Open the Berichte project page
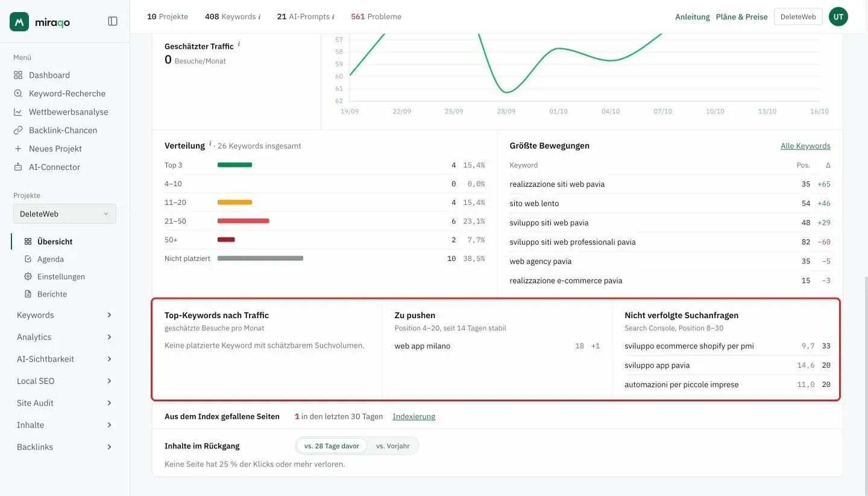The height and width of the screenshot is (496, 868). 52,294
